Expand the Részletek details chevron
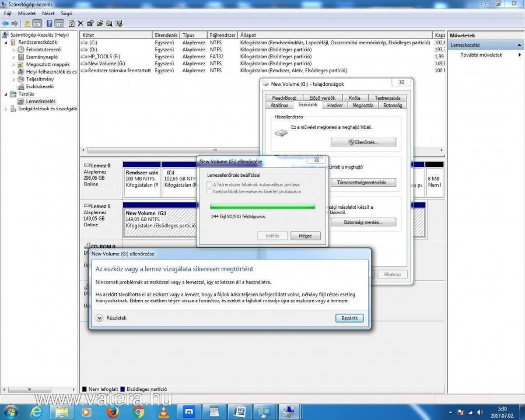The height and width of the screenshot is (420, 525). [99, 318]
